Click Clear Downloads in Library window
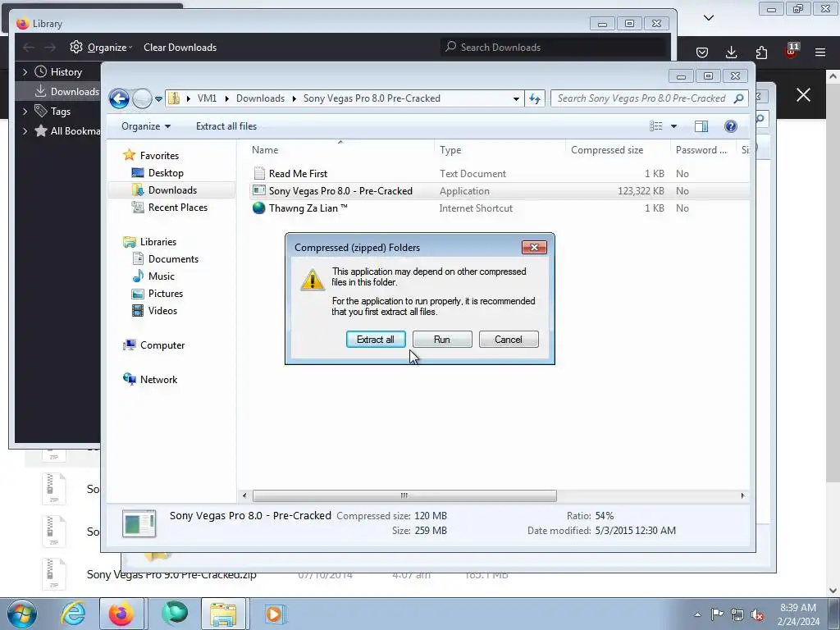 [x=180, y=47]
